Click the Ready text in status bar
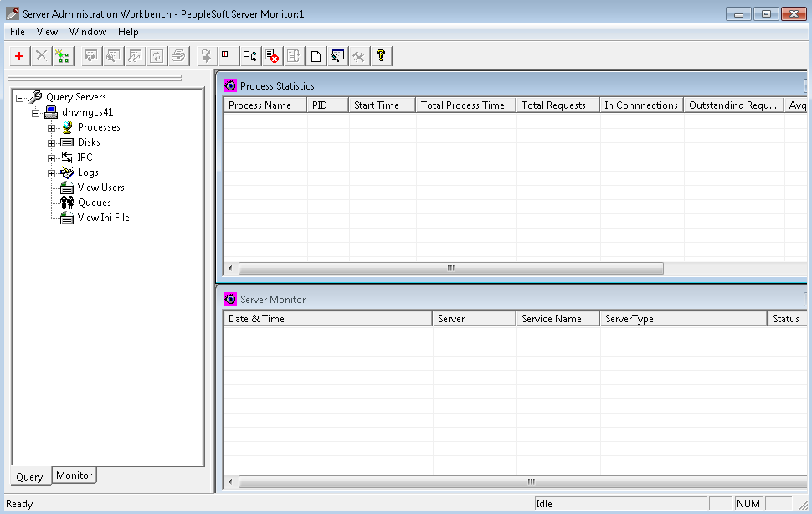This screenshot has width=812, height=514. click(20, 504)
